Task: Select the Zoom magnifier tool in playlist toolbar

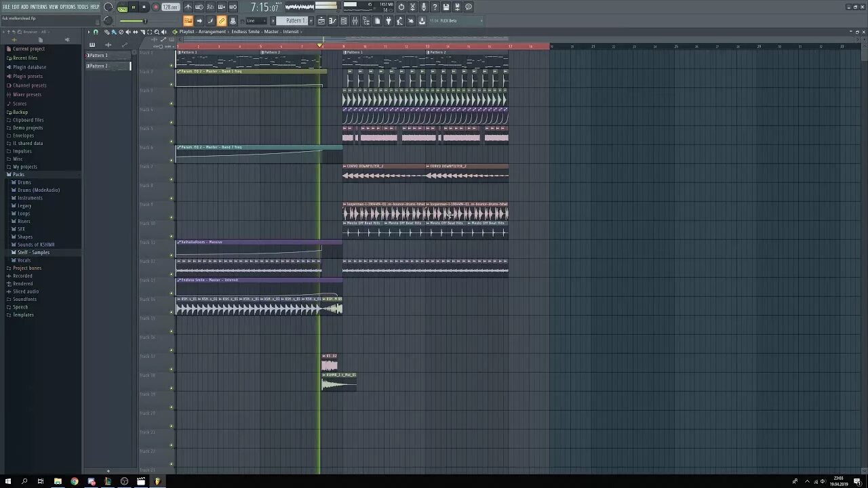Action: click(157, 32)
